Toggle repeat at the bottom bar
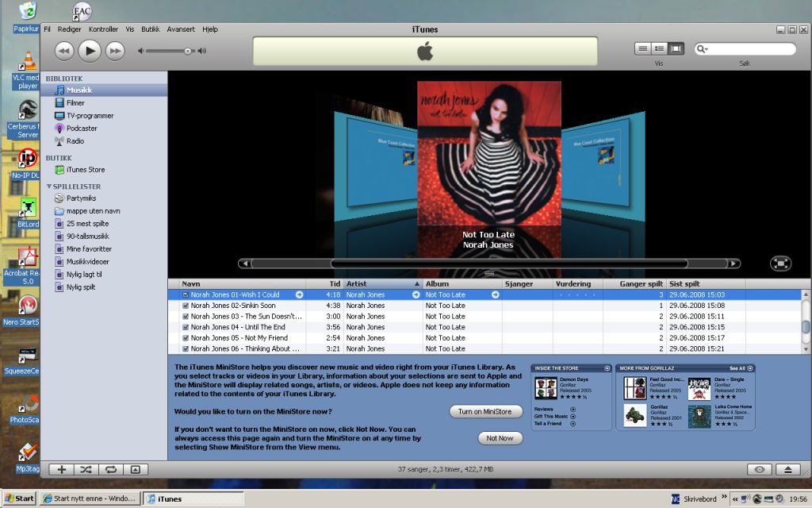 coord(110,470)
